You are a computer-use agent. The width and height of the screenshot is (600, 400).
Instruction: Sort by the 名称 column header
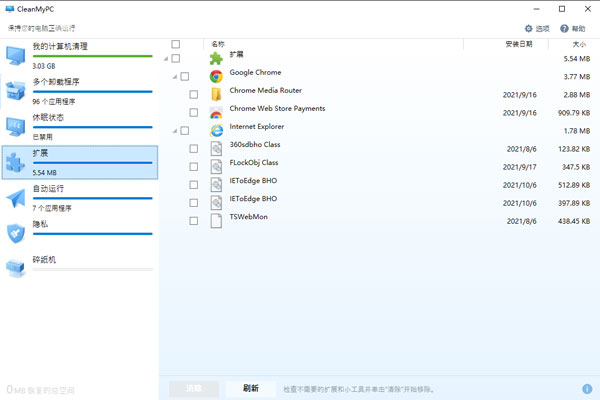218,44
